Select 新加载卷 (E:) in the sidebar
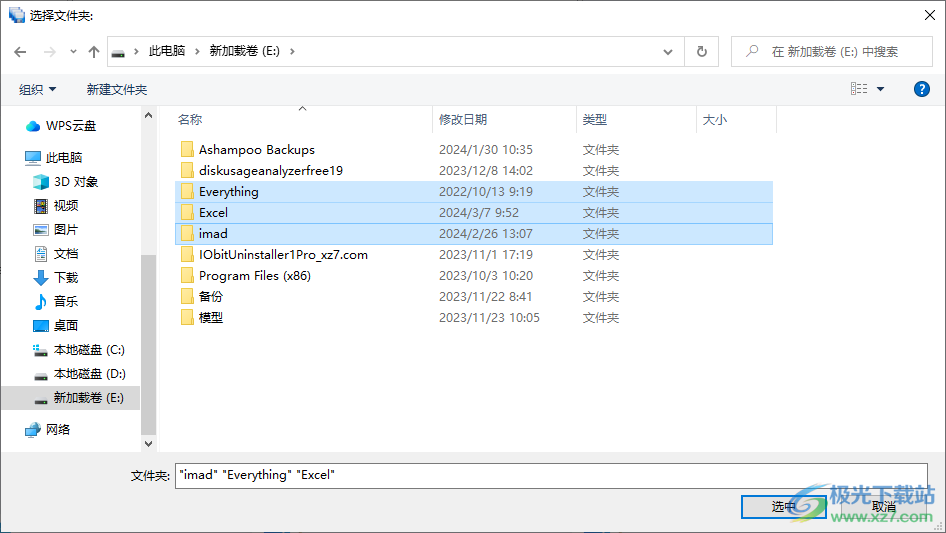This screenshot has height=533, width=946. click(x=71, y=398)
